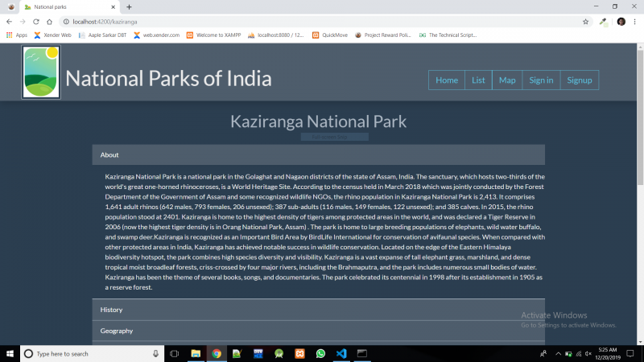The width and height of the screenshot is (644, 362).
Task: Open a new browser tab
Action: pyautogui.click(x=129, y=7)
